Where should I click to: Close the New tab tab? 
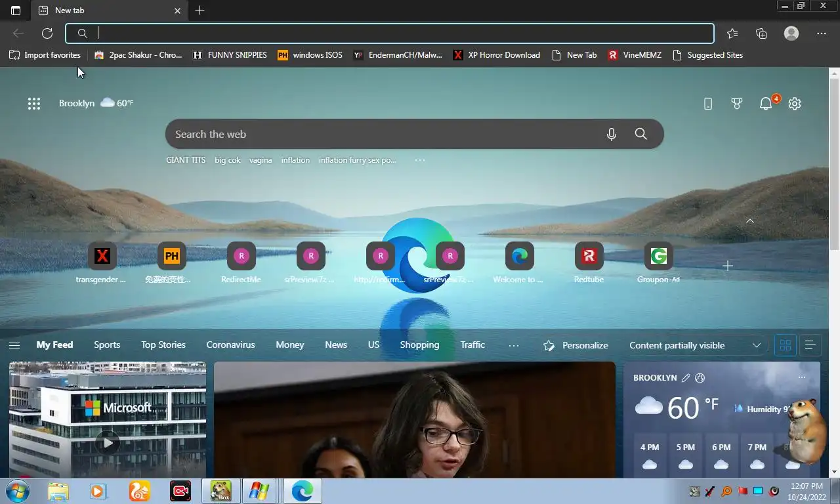(x=177, y=10)
